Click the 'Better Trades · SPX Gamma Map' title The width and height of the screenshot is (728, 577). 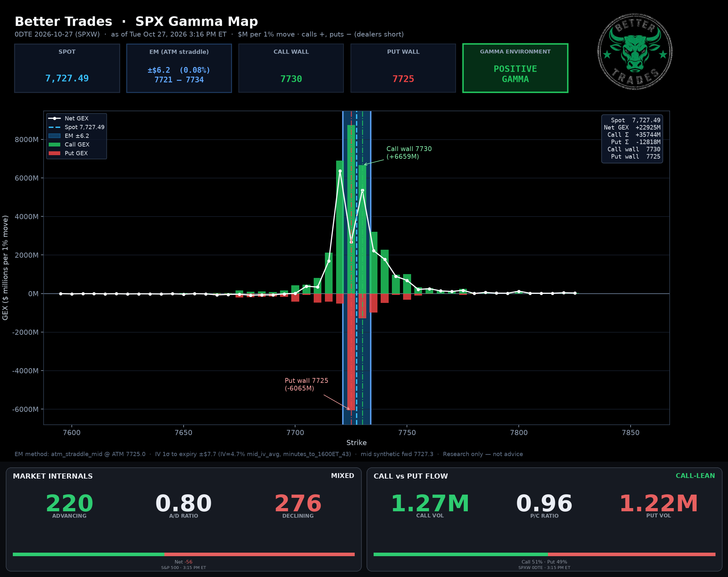click(x=136, y=21)
